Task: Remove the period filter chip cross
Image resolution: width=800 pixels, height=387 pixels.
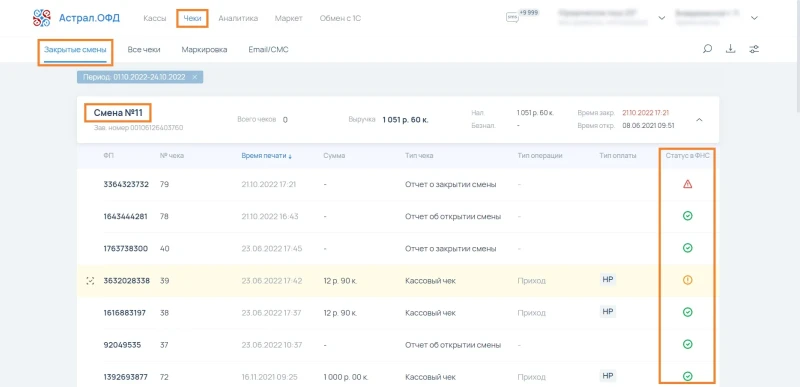Action: click(x=194, y=77)
